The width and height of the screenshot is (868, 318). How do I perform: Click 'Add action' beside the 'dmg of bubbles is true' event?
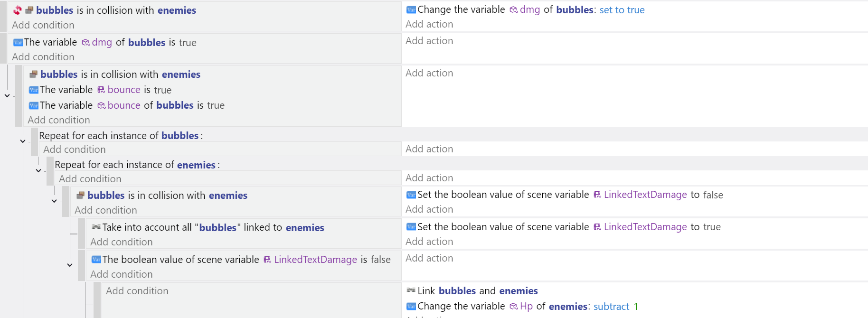tap(429, 41)
